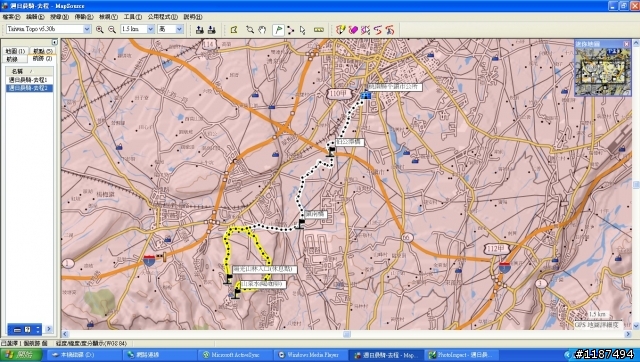Open the 說明(H) menu
The height and width of the screenshot is (362, 640).
[x=193, y=17]
